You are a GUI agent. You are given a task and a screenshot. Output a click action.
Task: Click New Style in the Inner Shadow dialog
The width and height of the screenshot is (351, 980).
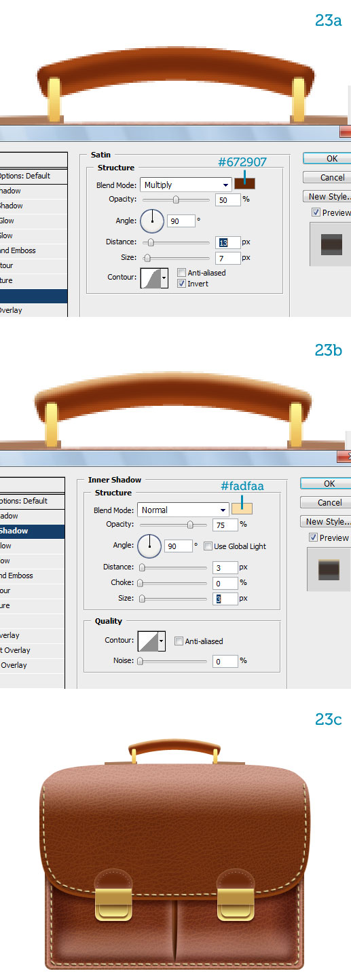pyautogui.click(x=326, y=522)
